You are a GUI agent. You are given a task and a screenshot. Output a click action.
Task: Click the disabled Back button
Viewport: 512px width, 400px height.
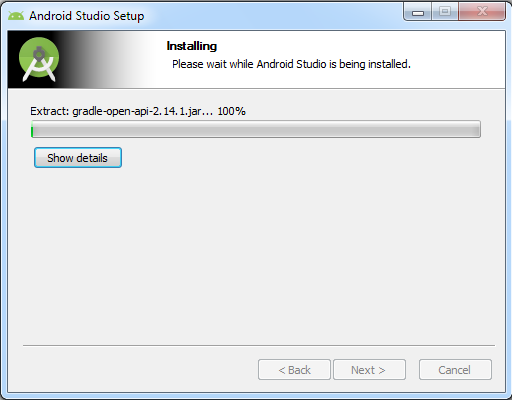(294, 370)
